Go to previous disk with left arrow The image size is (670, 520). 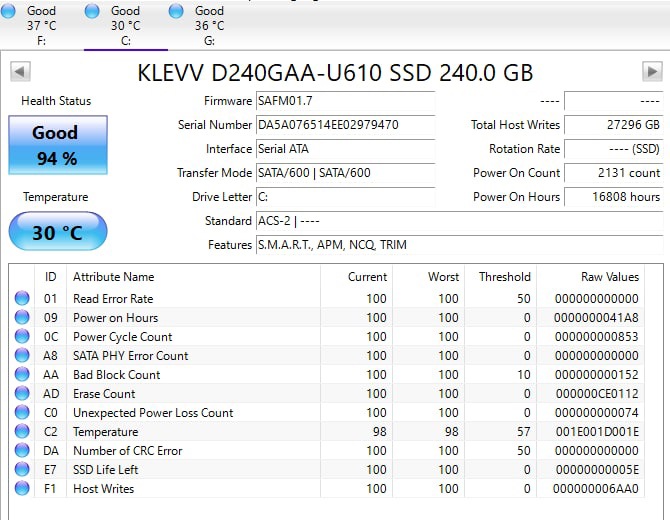click(20, 71)
